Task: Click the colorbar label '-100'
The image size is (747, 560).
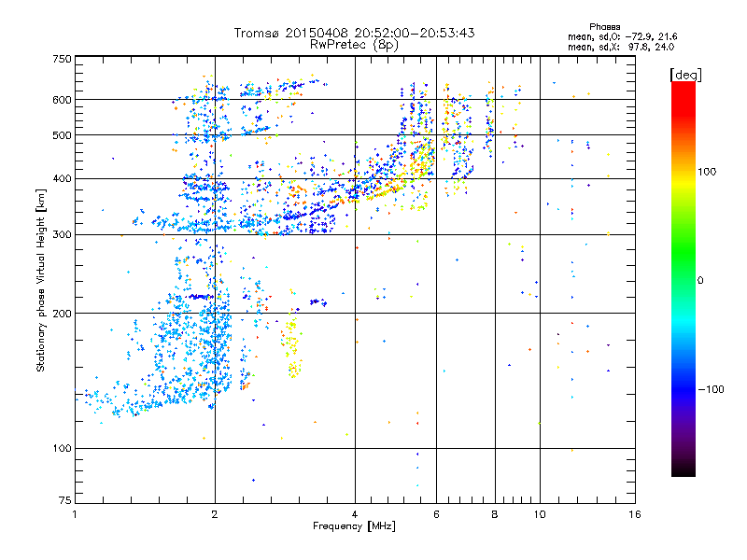Action: click(x=711, y=389)
